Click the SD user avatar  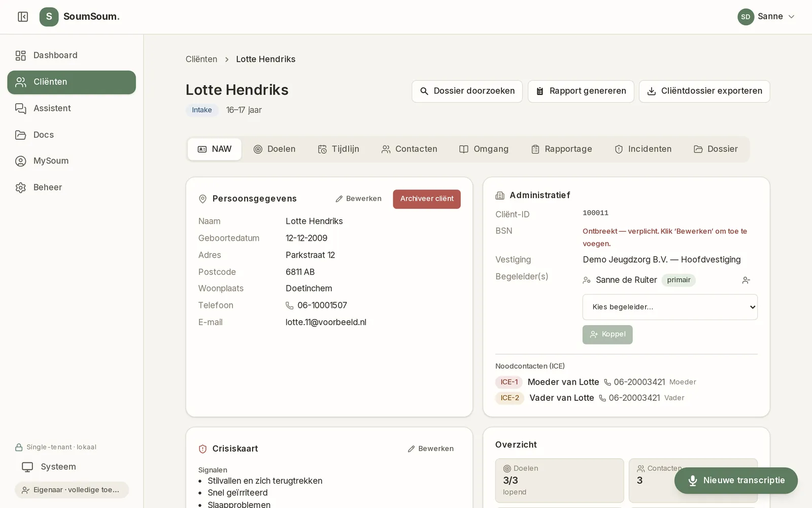click(x=746, y=17)
